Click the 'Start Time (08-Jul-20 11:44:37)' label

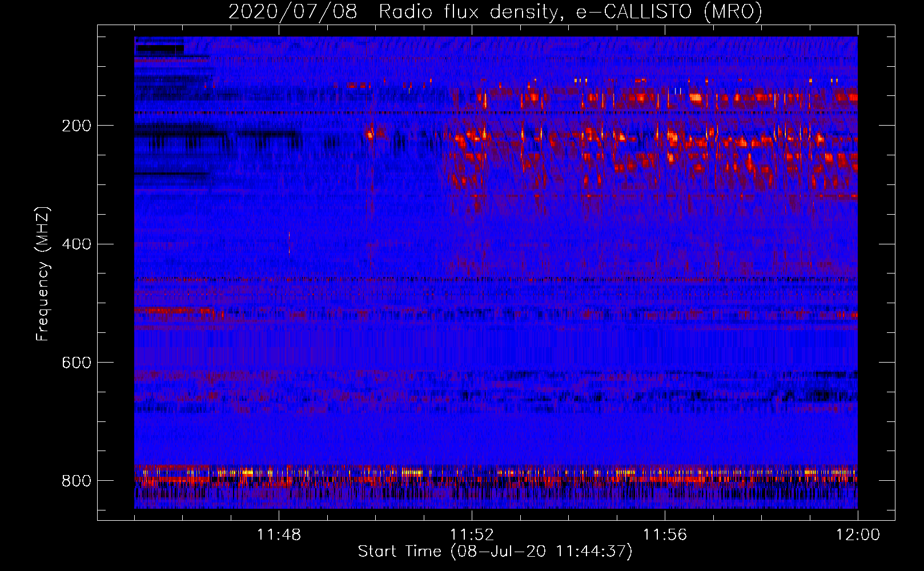tap(495, 552)
